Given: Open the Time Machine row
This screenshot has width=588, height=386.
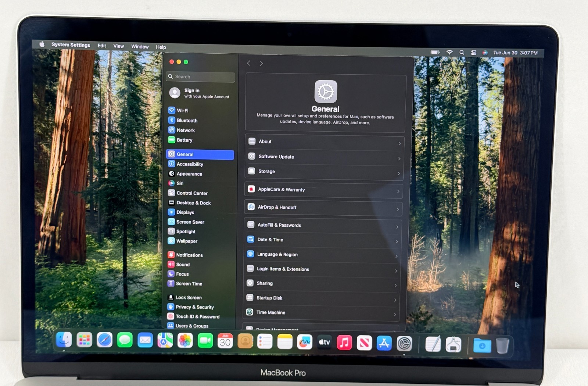Looking at the screenshot, I should click(320, 313).
